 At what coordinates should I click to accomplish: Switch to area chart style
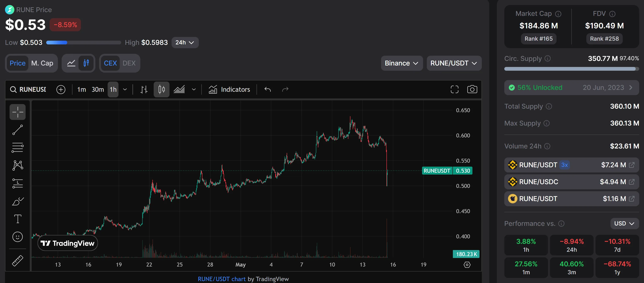(x=179, y=89)
